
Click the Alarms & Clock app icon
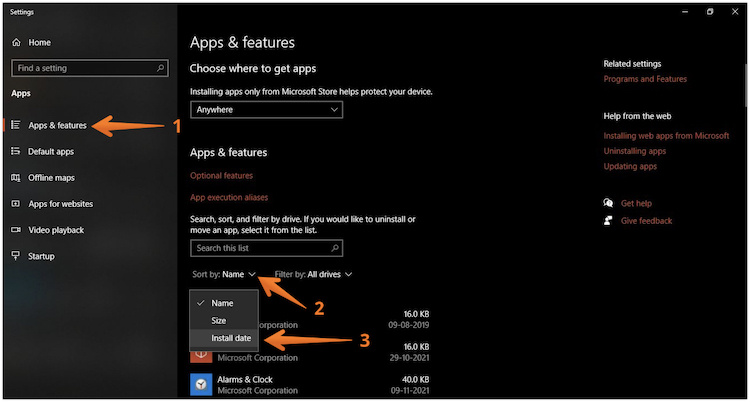[200, 384]
